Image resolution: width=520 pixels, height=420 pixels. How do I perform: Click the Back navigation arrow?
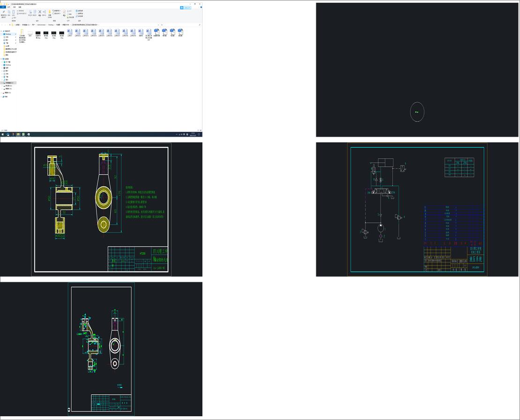[2, 25]
